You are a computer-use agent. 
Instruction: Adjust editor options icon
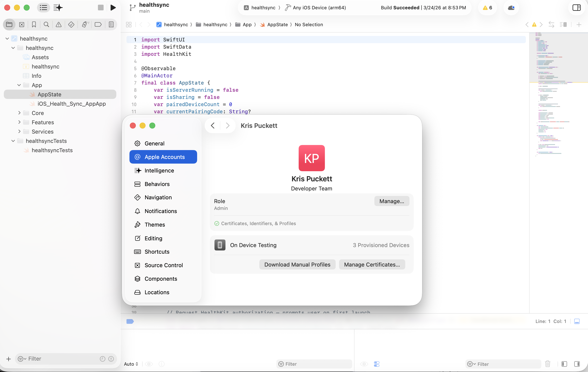(x=563, y=24)
